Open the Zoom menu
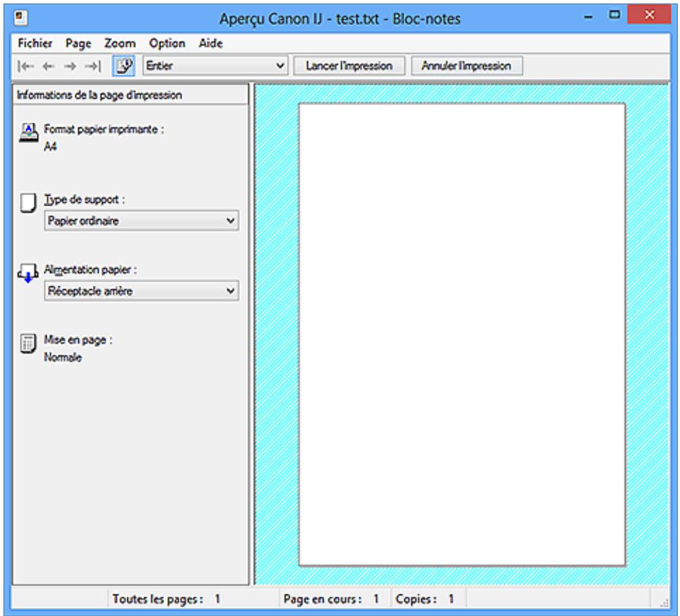 (x=120, y=43)
